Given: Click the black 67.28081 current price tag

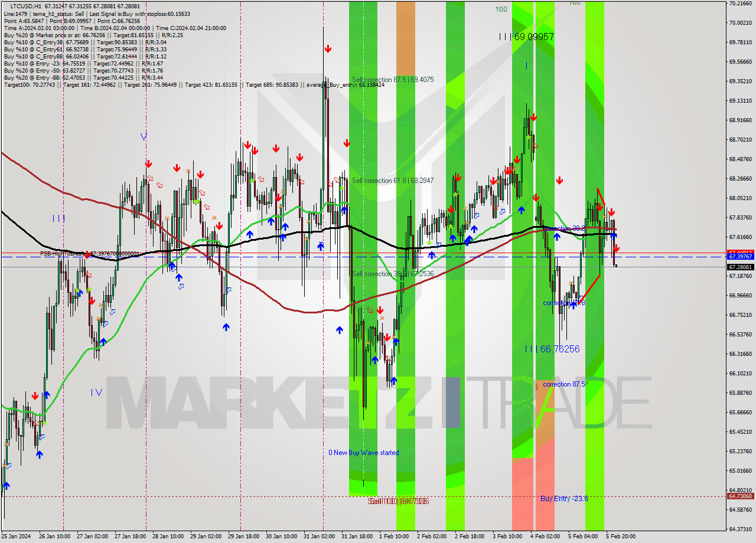Looking at the screenshot, I should [x=740, y=267].
